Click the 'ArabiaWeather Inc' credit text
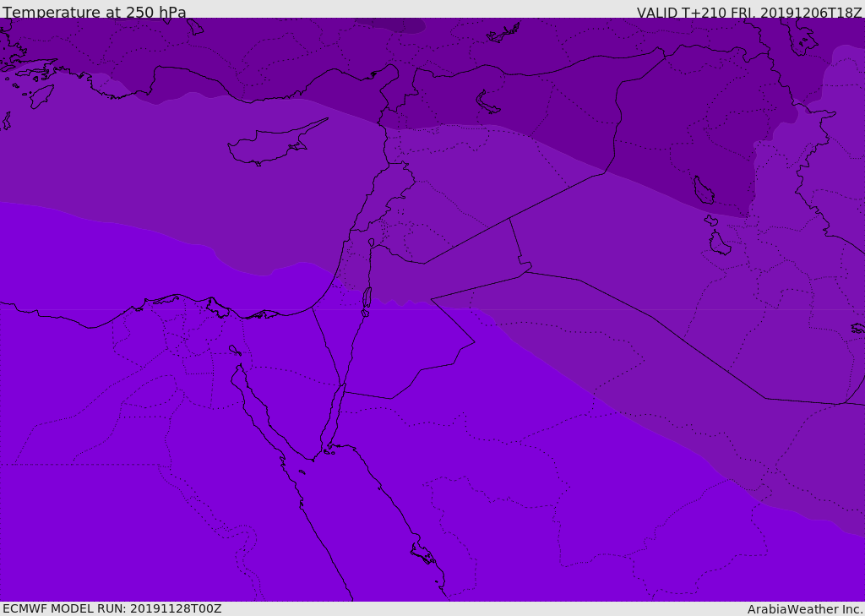The width and height of the screenshot is (865, 616). tap(805, 609)
